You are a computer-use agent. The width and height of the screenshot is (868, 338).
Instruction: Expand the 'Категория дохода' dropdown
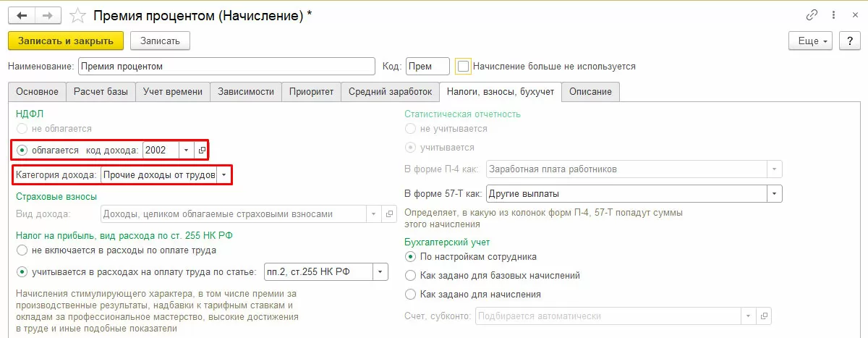224,175
